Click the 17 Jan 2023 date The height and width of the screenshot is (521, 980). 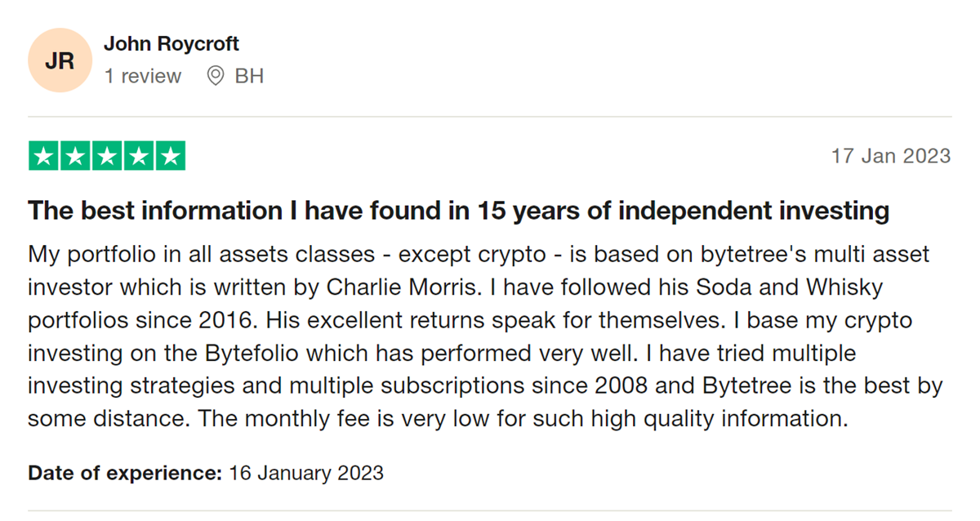tap(891, 156)
